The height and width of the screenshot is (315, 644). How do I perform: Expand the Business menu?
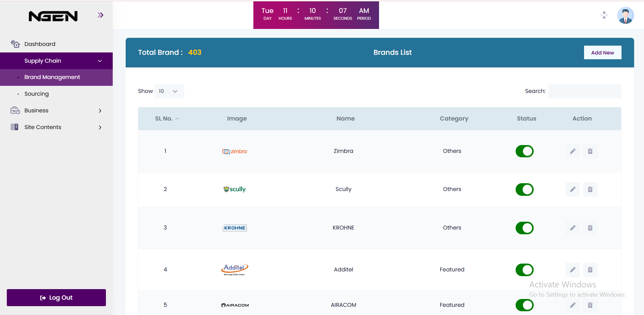click(x=56, y=111)
